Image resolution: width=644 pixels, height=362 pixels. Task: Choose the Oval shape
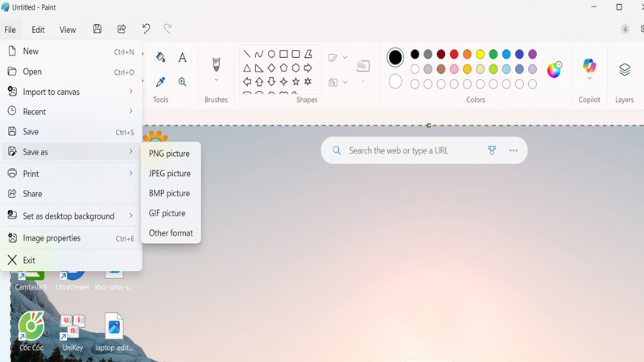(x=271, y=54)
